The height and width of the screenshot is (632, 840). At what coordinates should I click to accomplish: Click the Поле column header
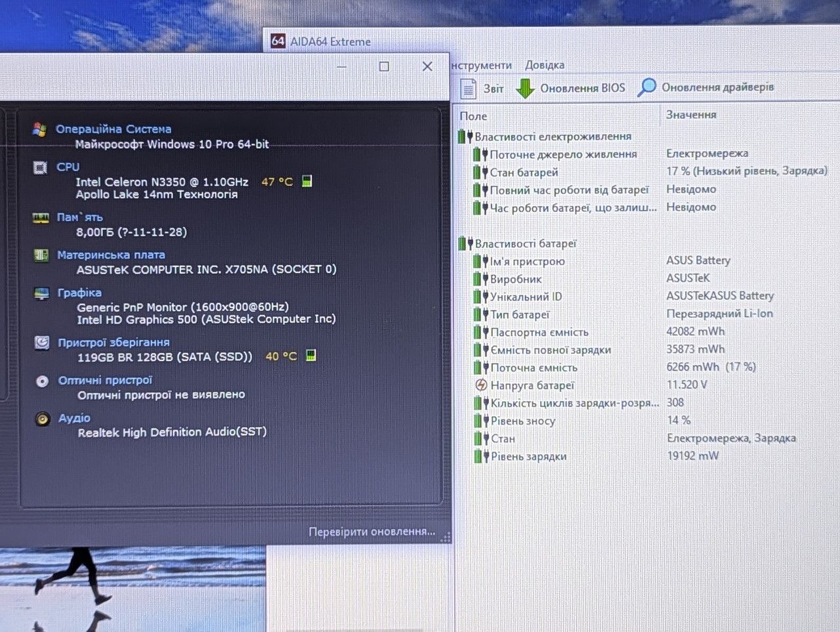tap(473, 116)
